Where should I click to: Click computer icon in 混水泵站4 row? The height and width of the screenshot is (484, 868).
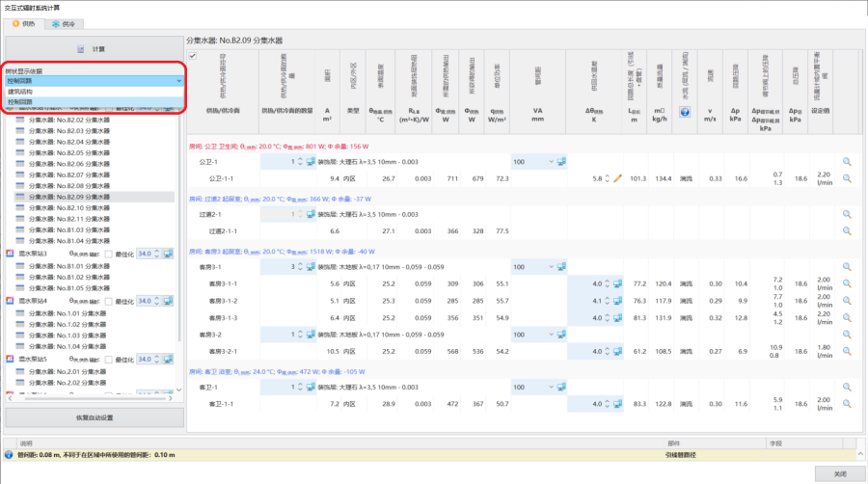click(168, 301)
